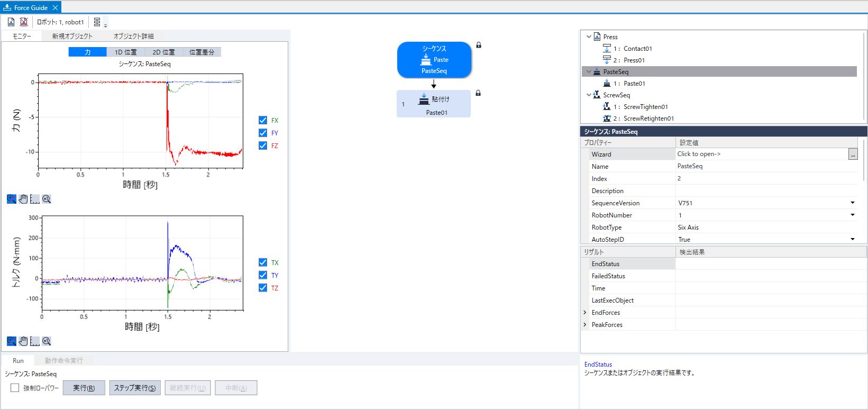Select Contact01 in the sequence tree
Screen dimensions: 868x410
tap(637, 49)
